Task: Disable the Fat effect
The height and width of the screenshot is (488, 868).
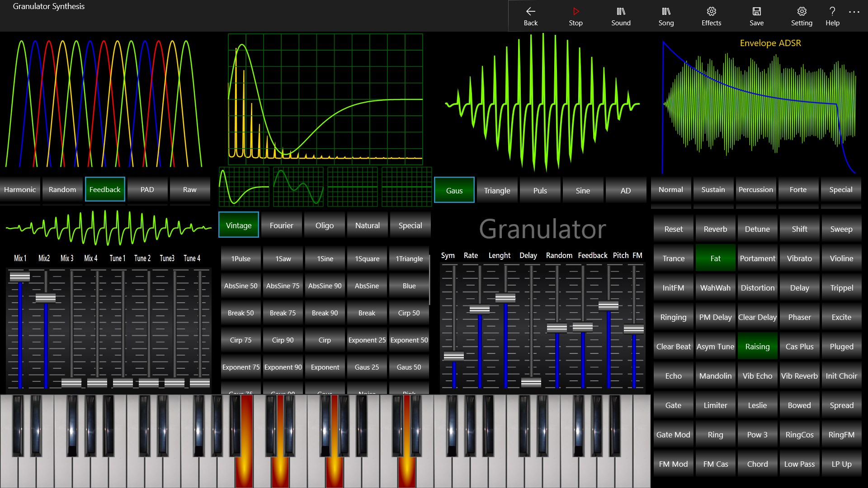Action: coord(715,258)
